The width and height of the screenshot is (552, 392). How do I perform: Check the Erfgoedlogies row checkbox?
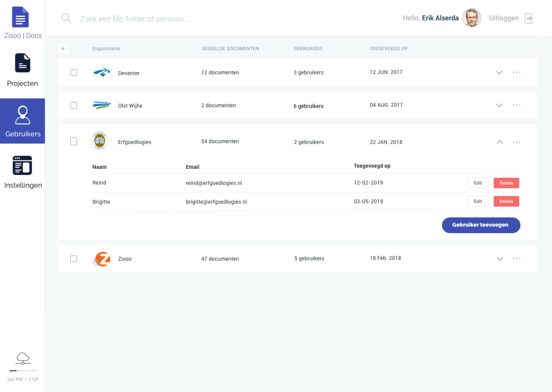pos(74,141)
